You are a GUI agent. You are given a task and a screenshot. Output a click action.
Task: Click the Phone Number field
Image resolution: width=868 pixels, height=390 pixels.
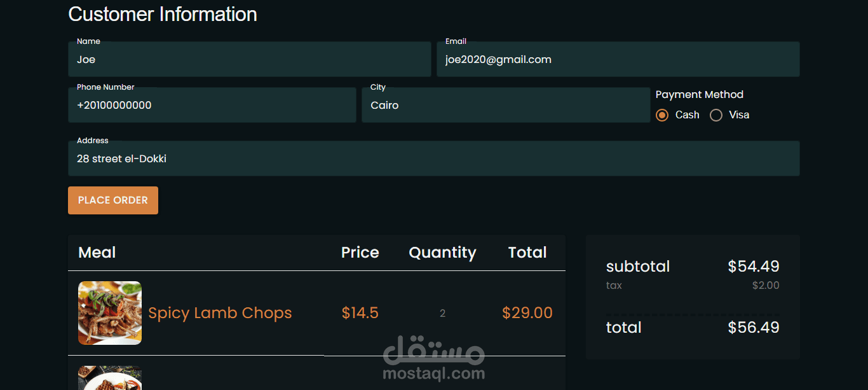click(x=212, y=106)
